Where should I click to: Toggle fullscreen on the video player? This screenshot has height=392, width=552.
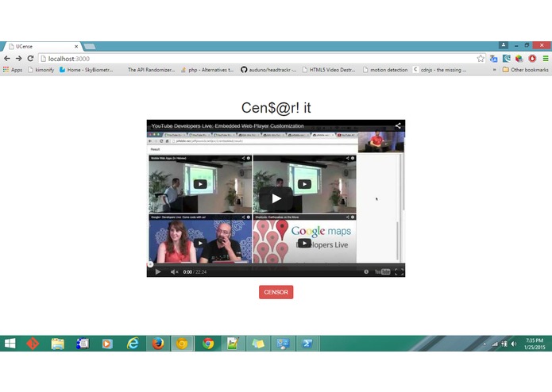[400, 271]
